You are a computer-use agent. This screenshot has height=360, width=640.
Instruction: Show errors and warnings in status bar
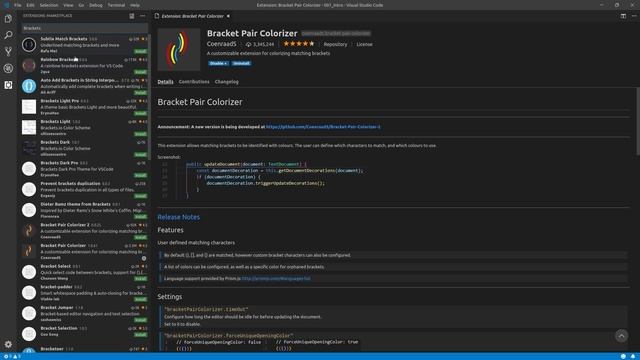pos(12,356)
